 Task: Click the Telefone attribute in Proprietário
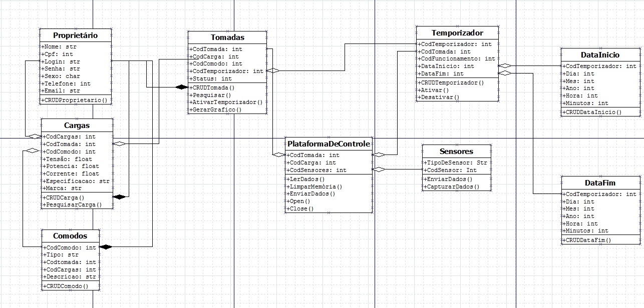pos(67,83)
